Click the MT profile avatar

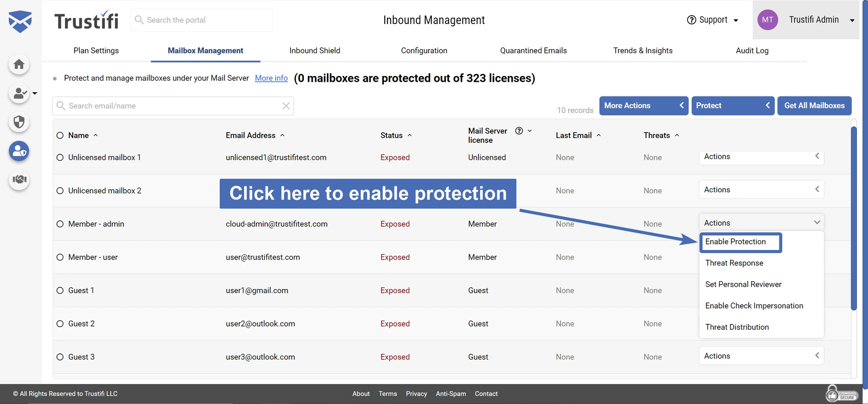767,20
